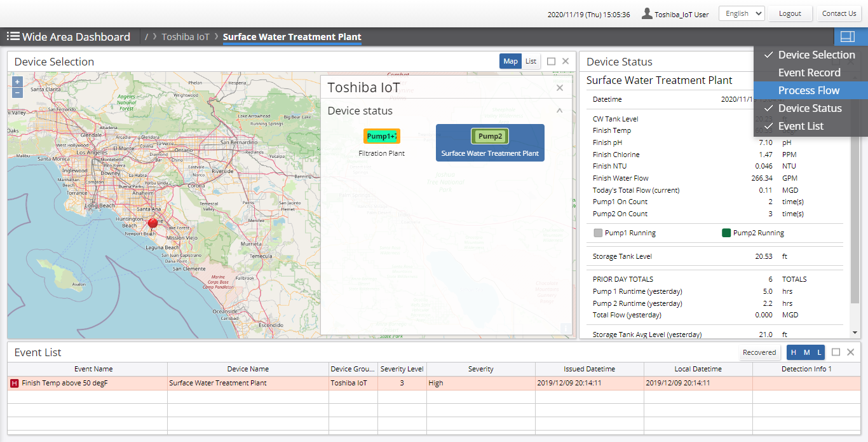Open the Wide Area Dashboard hamburger menu
The image size is (868, 442).
pyautogui.click(x=13, y=37)
